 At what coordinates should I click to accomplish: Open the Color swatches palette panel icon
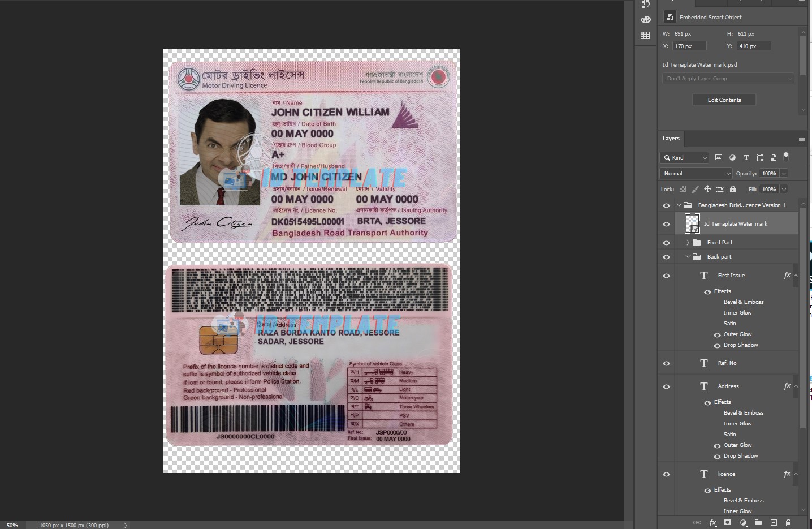(645, 20)
